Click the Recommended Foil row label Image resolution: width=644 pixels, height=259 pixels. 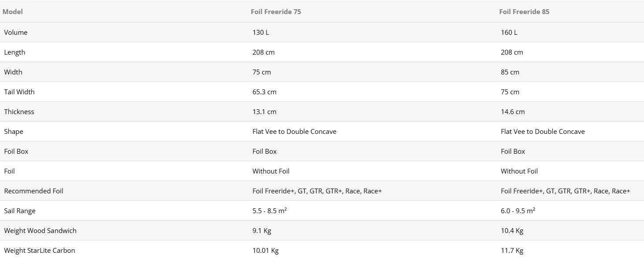click(x=34, y=191)
